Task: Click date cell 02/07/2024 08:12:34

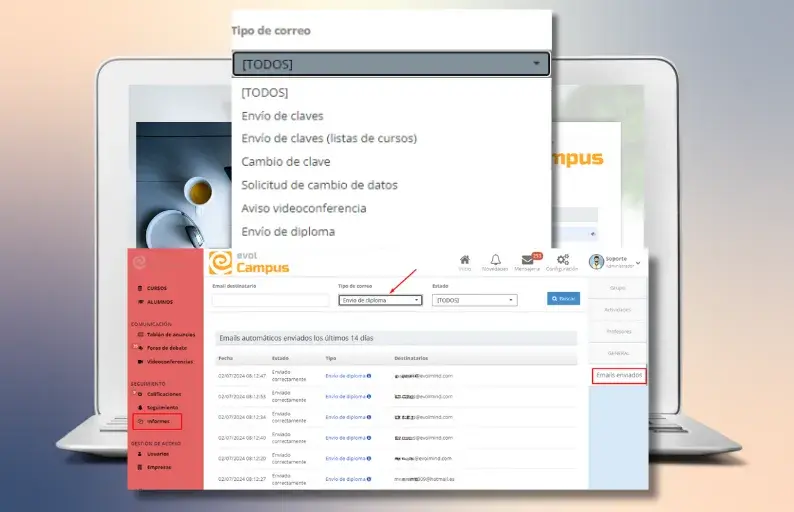Action: pos(242,417)
